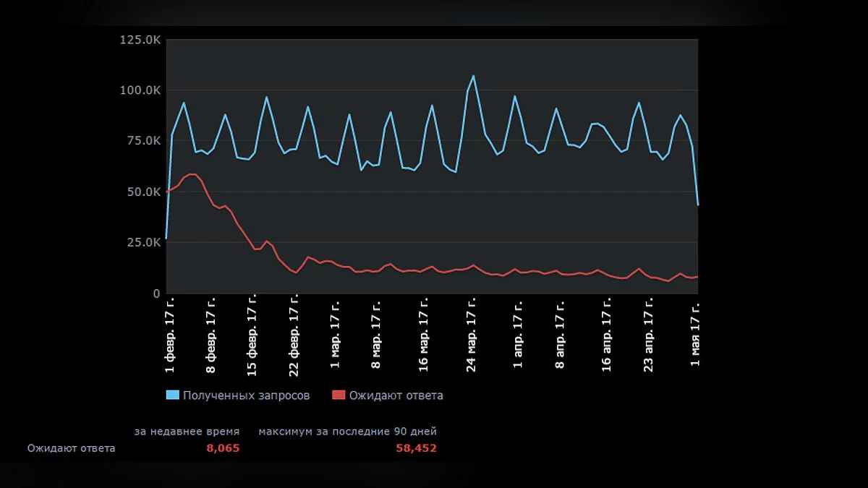Toggle the Ожидают ответа legend label

396,395
